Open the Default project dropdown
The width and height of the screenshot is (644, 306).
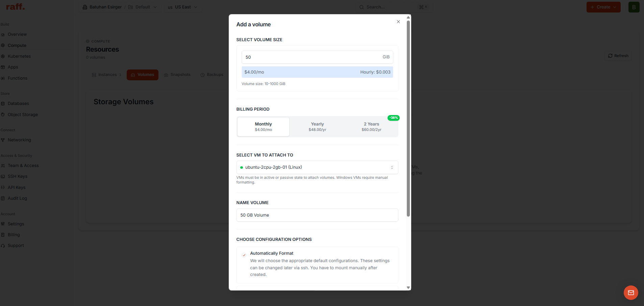coord(143,7)
